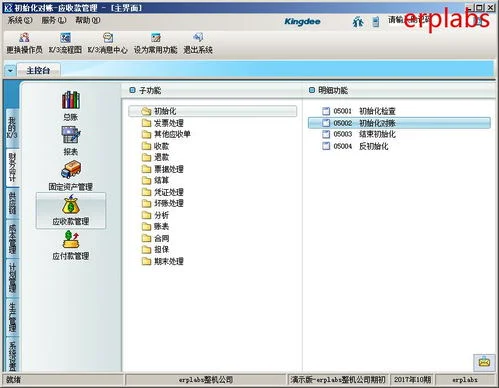Open the 票据处理 folder
This screenshot has height=388, width=499.
coord(163,169)
